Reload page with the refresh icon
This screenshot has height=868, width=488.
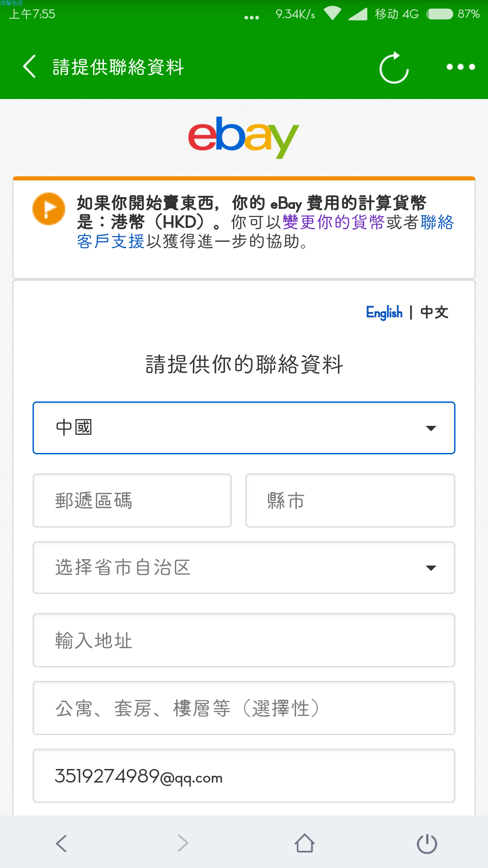394,67
